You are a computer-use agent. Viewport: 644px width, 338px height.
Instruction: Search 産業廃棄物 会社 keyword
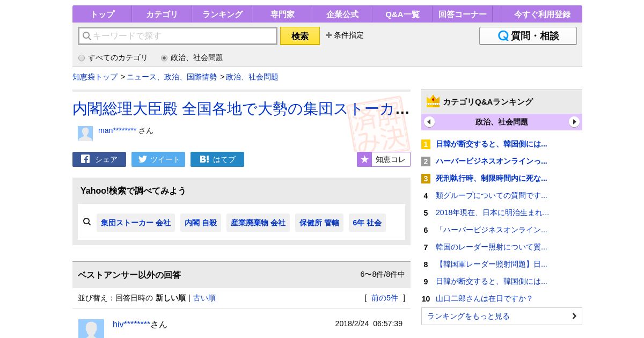click(x=258, y=223)
